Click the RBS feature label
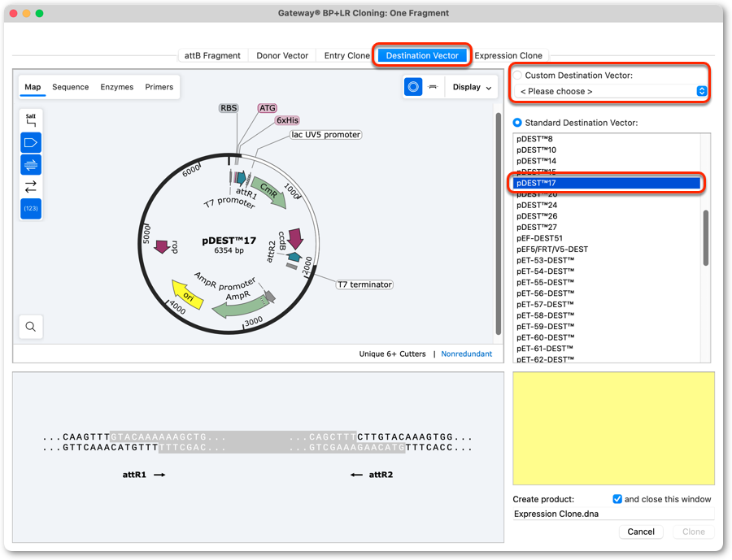This screenshot has height=560, width=732. click(229, 108)
